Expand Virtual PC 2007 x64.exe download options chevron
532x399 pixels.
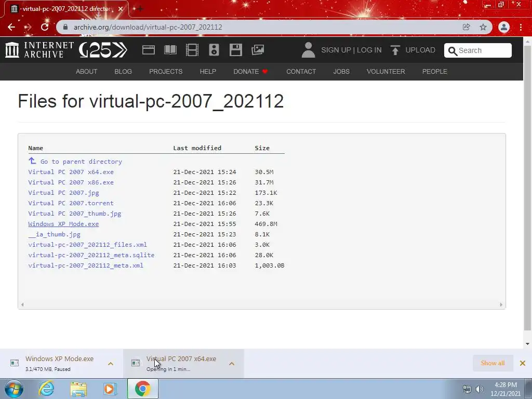pos(232,364)
